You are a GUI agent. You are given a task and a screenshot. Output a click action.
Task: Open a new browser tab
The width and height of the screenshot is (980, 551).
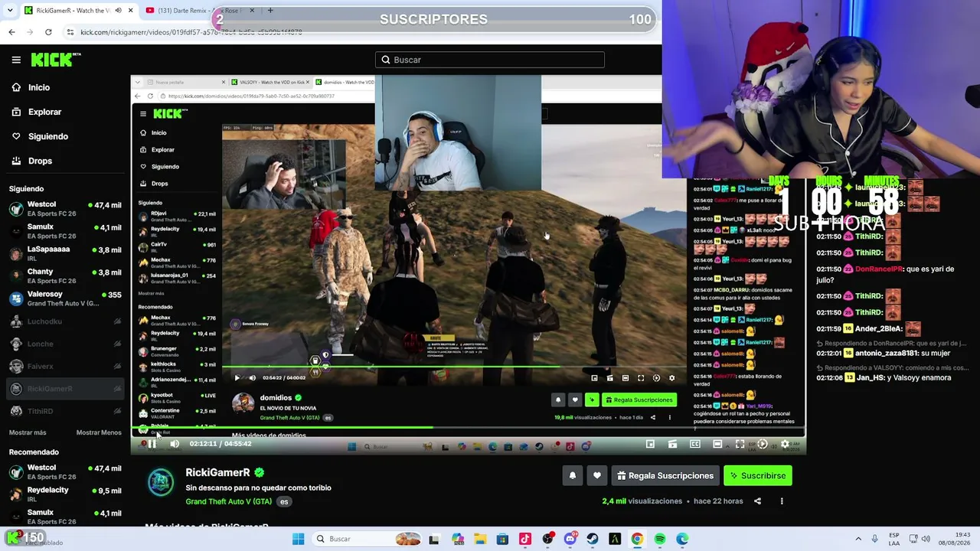270,11
